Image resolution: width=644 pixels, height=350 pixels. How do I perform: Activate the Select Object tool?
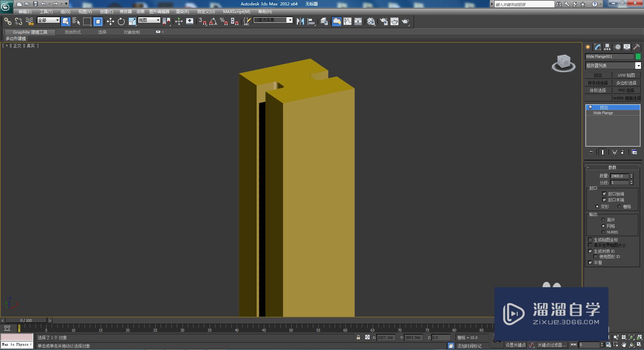click(x=66, y=21)
